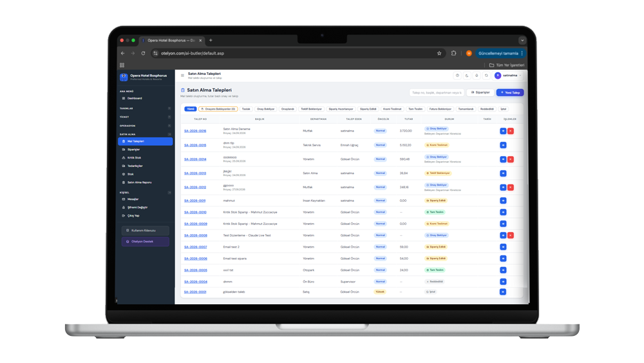Open the SA-2026-0014 request link
644x363 pixels.
pos(195,159)
